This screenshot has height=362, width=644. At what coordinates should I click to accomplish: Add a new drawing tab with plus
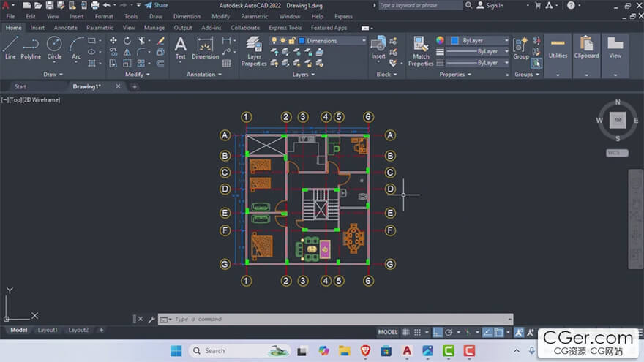135,86
